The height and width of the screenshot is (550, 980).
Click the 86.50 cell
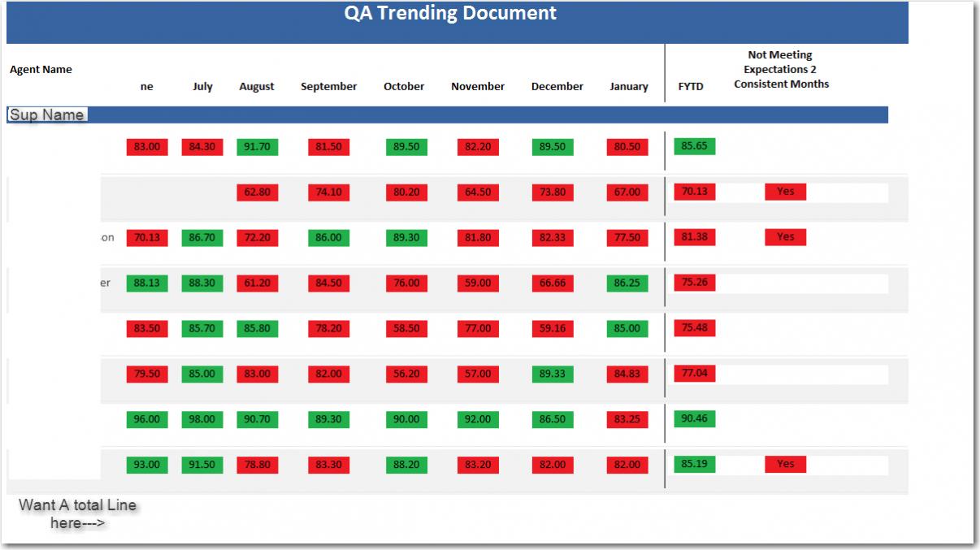pos(552,420)
